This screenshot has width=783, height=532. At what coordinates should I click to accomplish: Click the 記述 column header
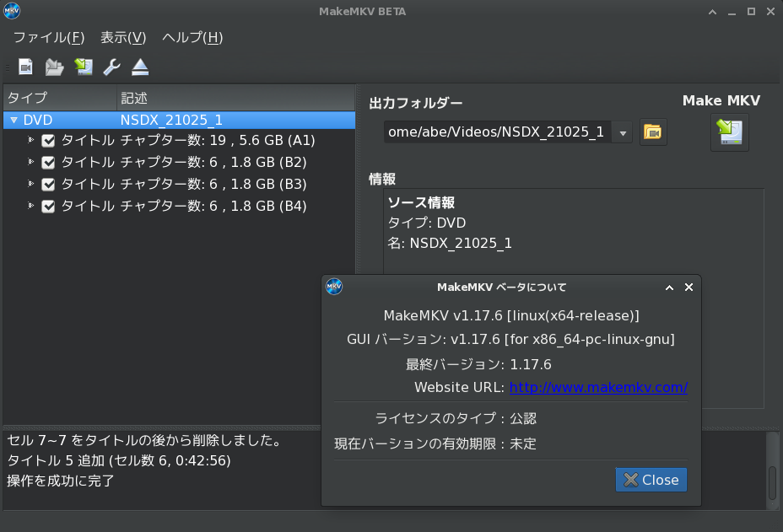pos(135,98)
